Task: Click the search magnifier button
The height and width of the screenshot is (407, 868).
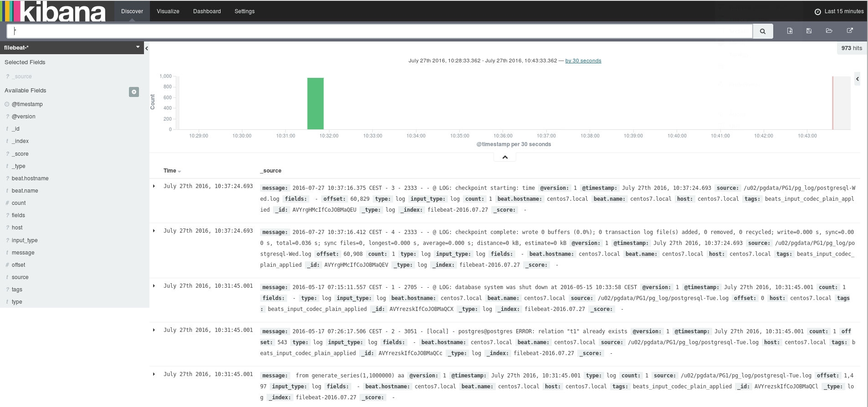Action: point(763,31)
